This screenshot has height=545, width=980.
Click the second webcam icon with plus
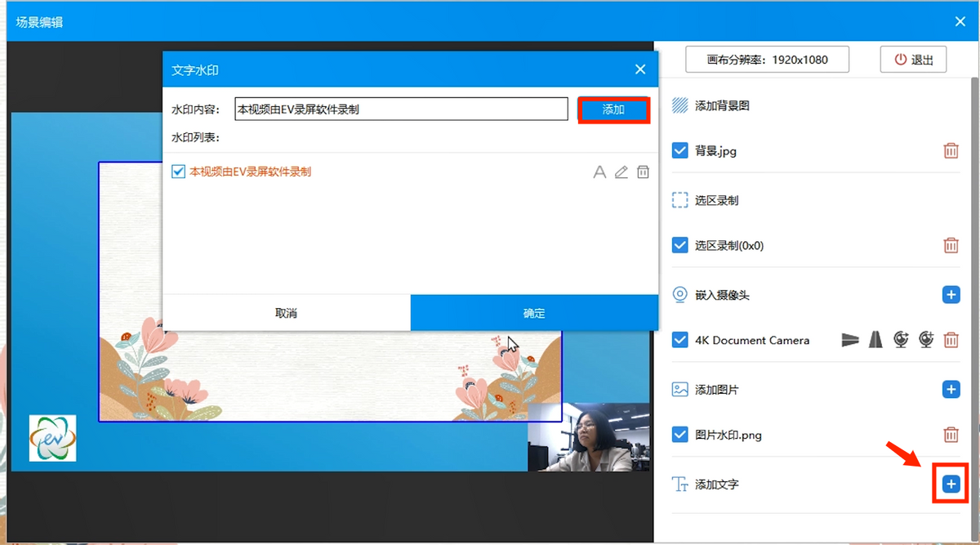[926, 340]
